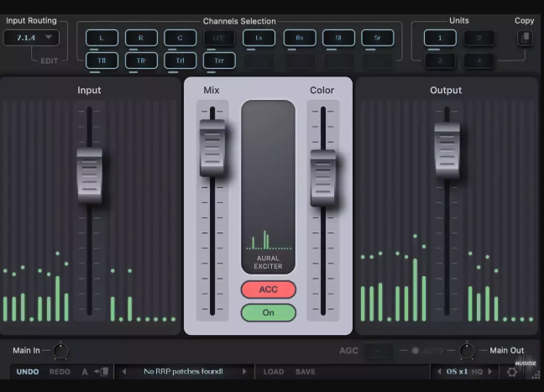Screen dimensions: 544x392
Task: Click the SAVE button
Action: tap(306, 372)
